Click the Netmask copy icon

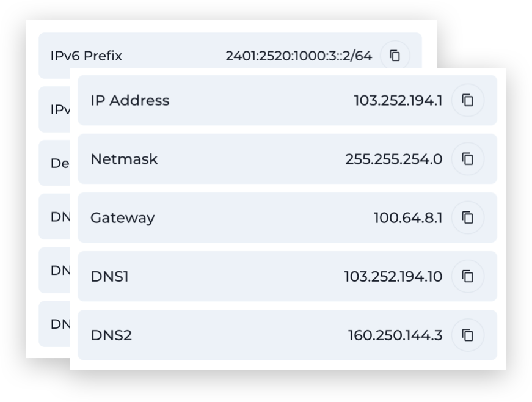coord(467,159)
